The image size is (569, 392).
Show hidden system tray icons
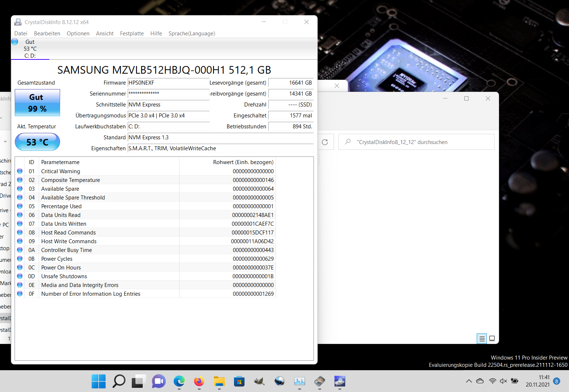[x=469, y=381]
